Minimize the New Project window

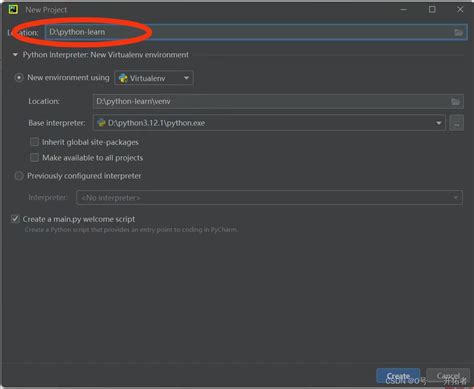[x=404, y=10]
